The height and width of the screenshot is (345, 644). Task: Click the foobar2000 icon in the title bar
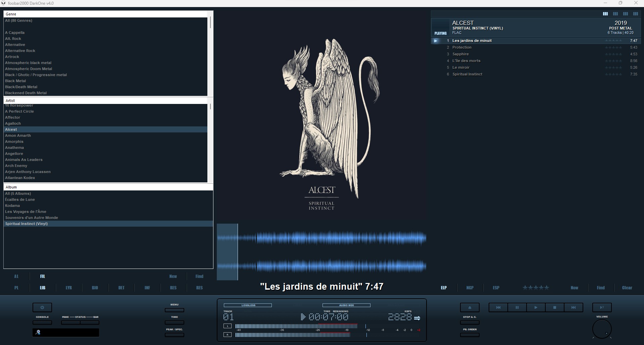pyautogui.click(x=3, y=3)
